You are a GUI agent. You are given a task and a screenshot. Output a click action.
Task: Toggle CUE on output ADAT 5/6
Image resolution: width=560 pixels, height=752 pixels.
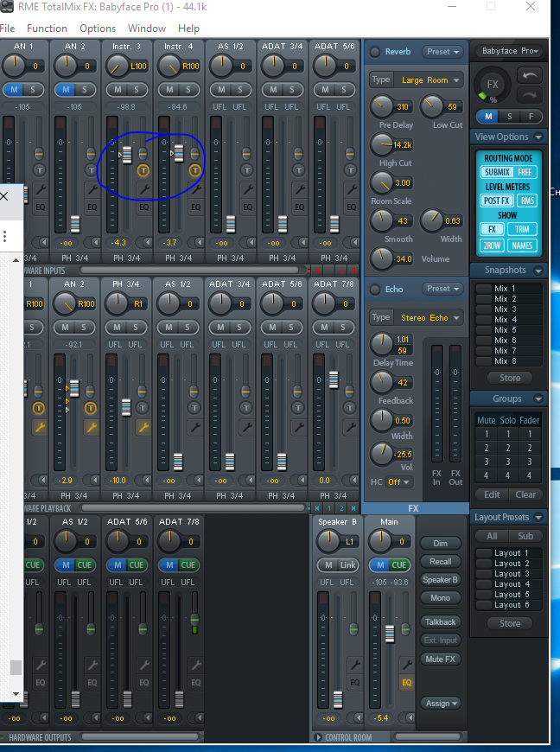point(137,565)
